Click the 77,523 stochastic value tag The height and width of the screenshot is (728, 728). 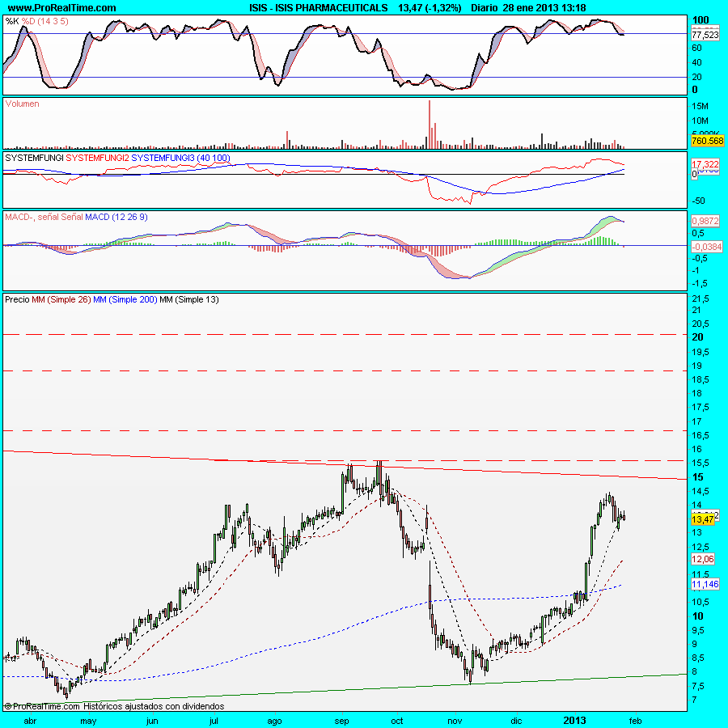click(705, 35)
